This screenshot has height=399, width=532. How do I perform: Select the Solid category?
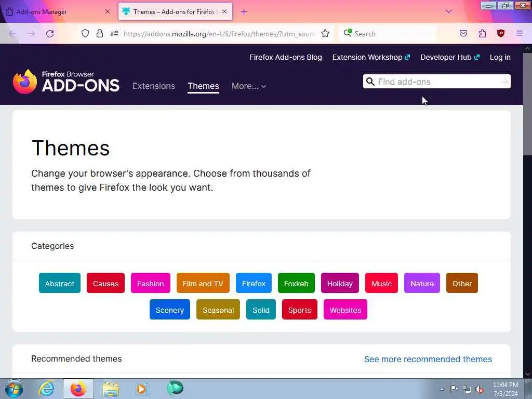261,310
